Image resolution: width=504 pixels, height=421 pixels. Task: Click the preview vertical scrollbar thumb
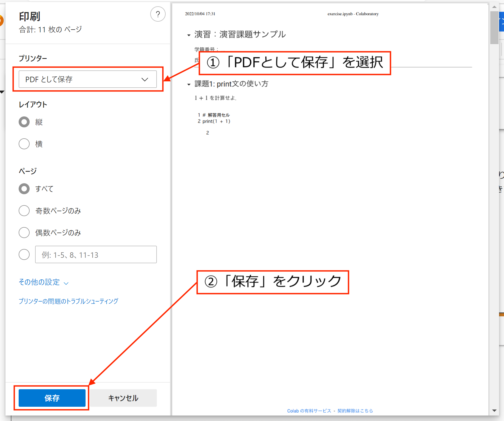(x=494, y=27)
